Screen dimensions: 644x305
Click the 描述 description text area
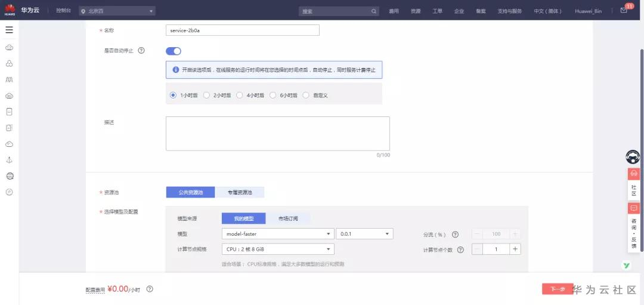[278, 134]
